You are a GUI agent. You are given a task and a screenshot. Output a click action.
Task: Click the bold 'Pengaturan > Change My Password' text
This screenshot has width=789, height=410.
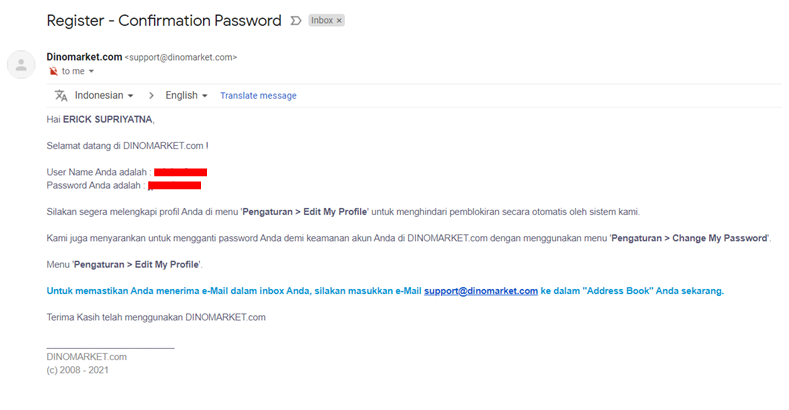tap(689, 238)
